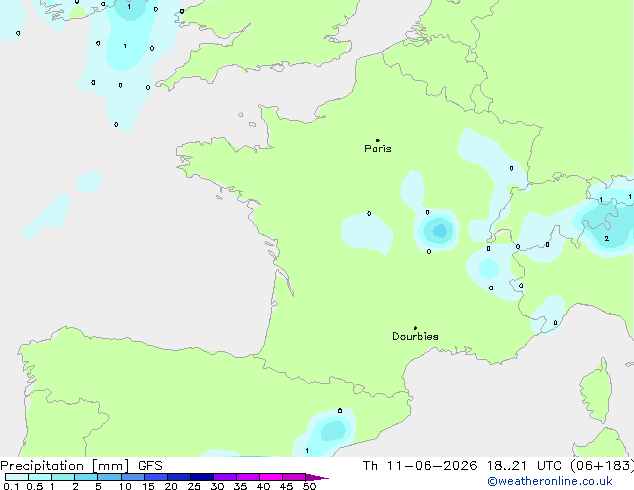Click the '35' legend scale label
This screenshot has width=634, height=490.
click(x=240, y=486)
